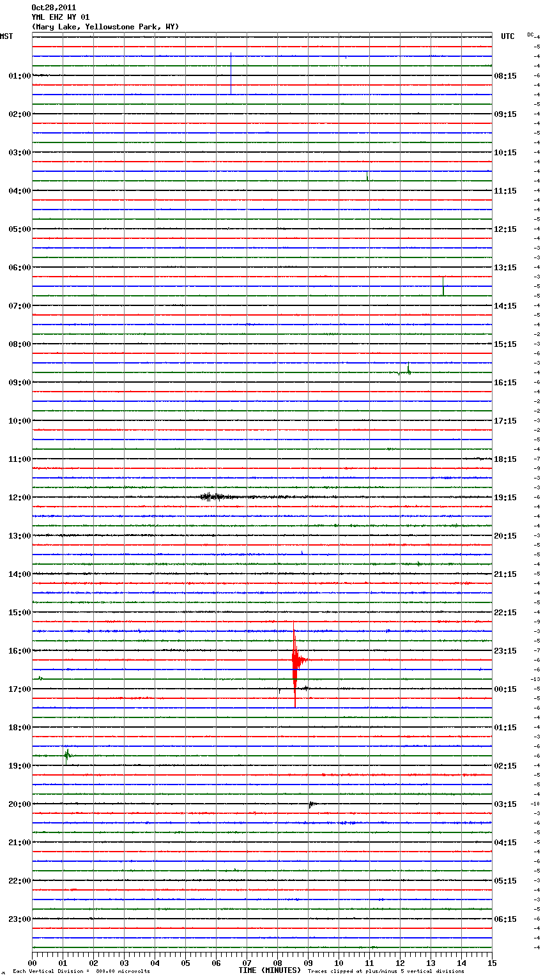Click the 09:15 UTC time label

[505, 114]
